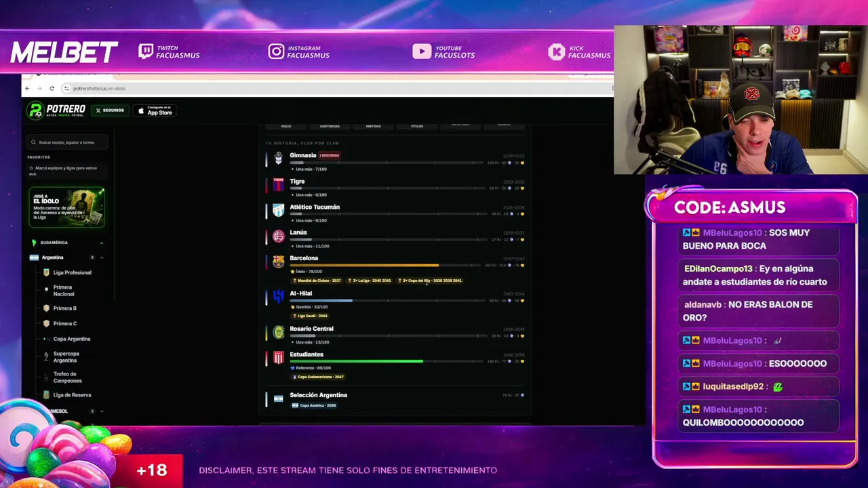Click the Primera B league badge
Screen dimensions: 868x488
point(46,308)
